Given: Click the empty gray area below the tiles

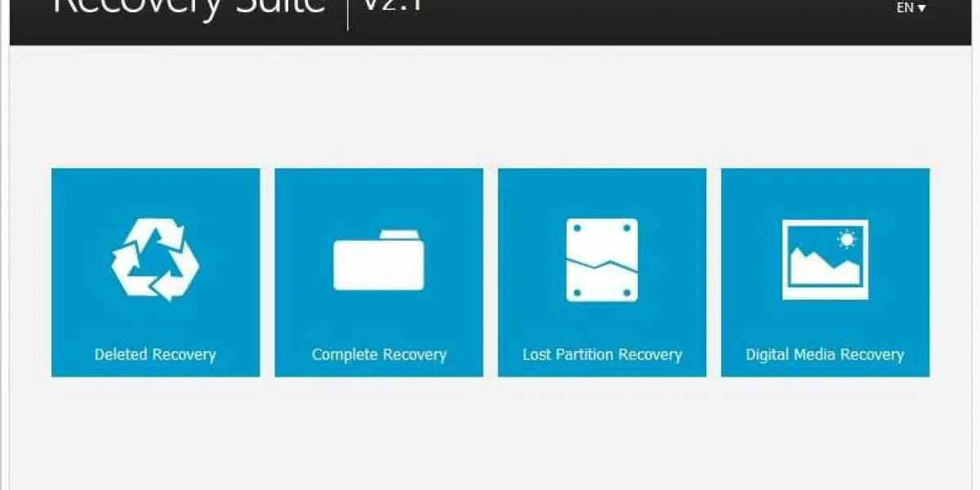Looking at the screenshot, I should click(490, 433).
